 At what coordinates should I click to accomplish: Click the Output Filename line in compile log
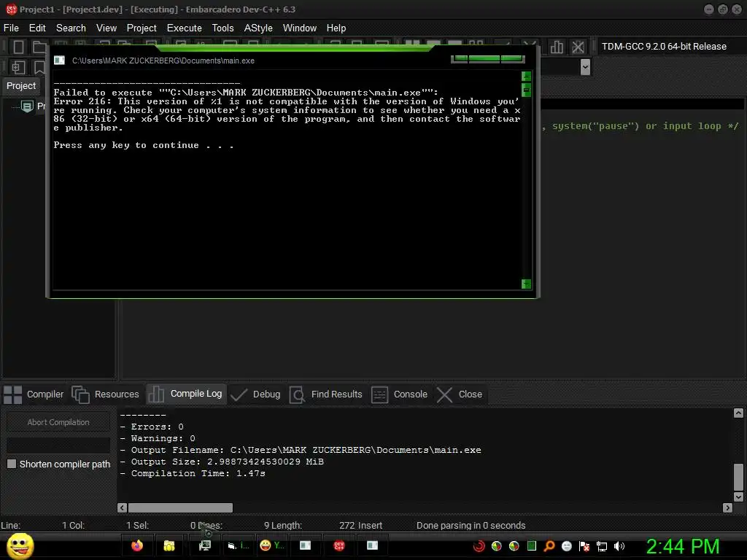[x=301, y=450]
